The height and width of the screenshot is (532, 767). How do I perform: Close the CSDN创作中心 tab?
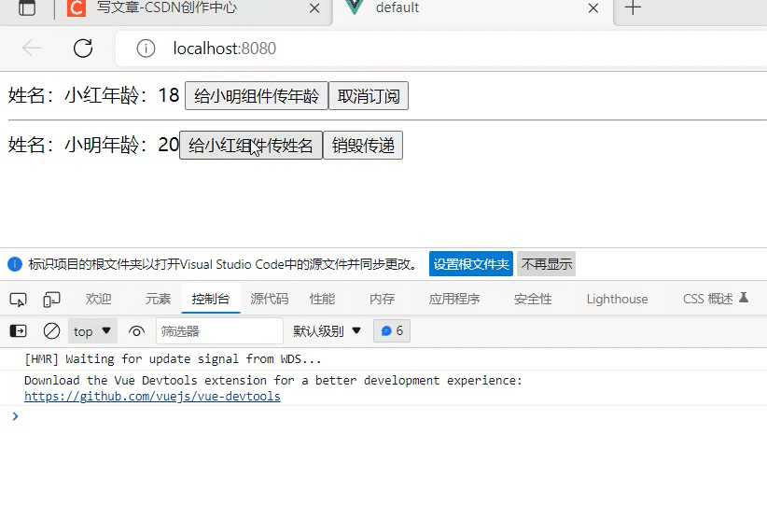coord(315,8)
